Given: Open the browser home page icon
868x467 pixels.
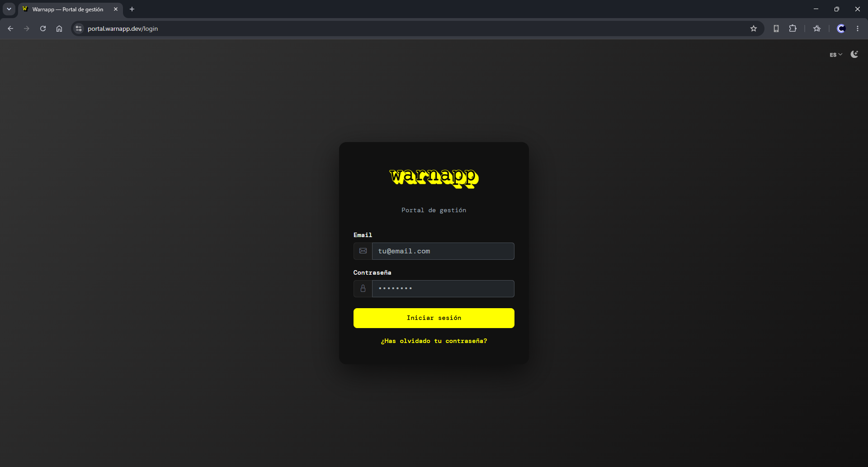Looking at the screenshot, I should point(59,29).
